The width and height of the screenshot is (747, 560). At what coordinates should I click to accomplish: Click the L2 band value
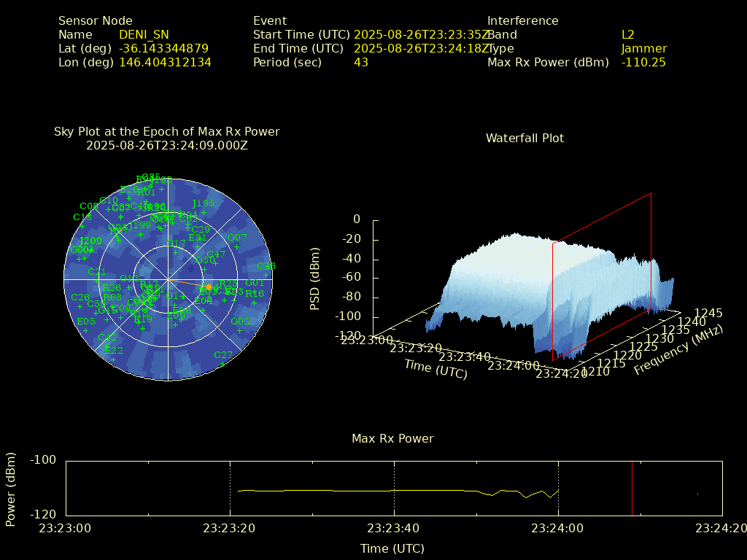tap(627, 34)
